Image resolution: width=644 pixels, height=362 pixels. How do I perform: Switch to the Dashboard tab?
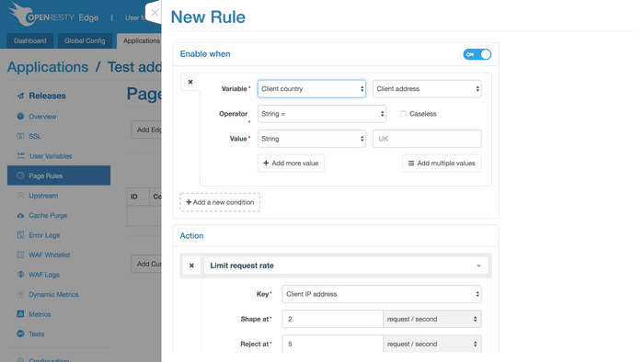pos(30,40)
